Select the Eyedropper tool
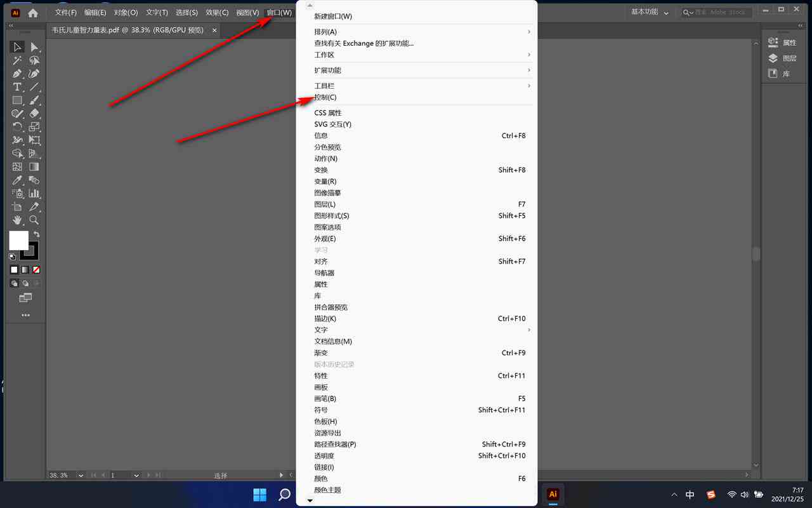 [x=17, y=180]
